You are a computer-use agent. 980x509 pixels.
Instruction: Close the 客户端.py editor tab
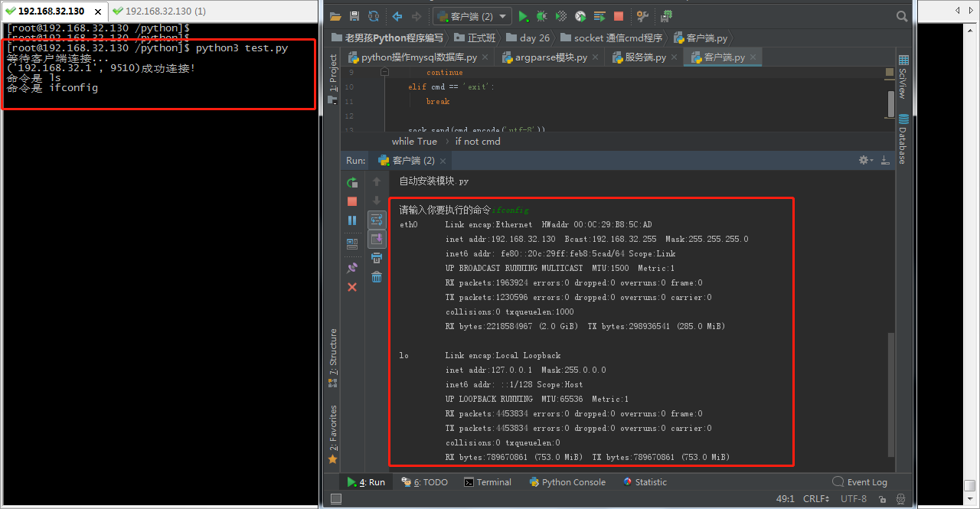(753, 57)
